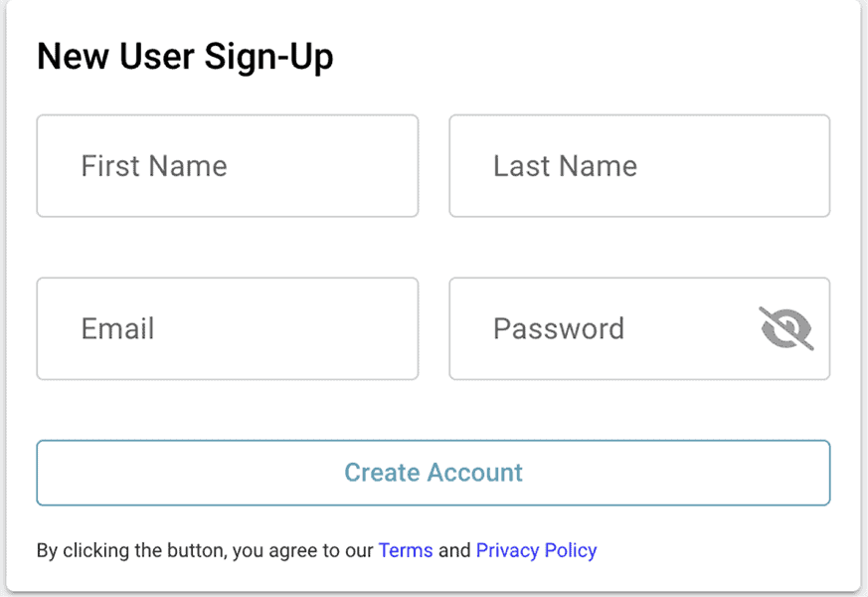868x597 pixels.
Task: Click the 'Last Name' placeholder text
Action: tap(565, 166)
